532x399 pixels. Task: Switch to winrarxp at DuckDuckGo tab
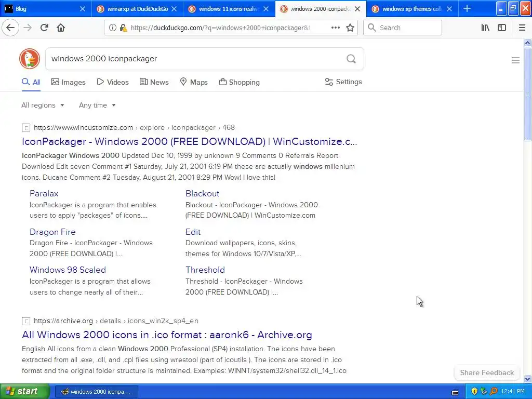(137, 9)
